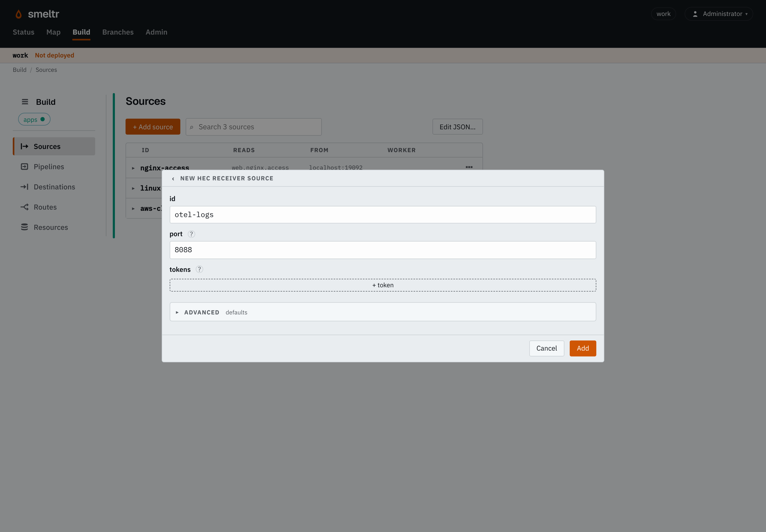Focus the port field showing 8088
This screenshot has height=532, width=766.
[x=383, y=250]
